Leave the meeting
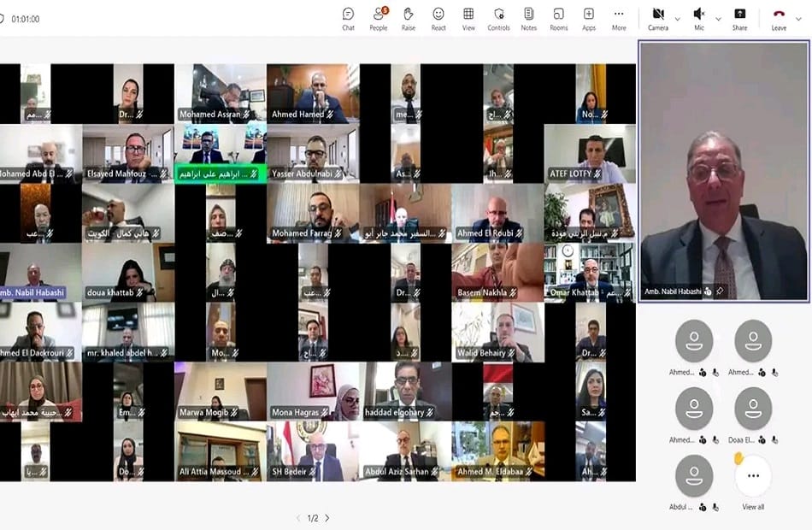The image size is (812, 530). pyautogui.click(x=779, y=18)
